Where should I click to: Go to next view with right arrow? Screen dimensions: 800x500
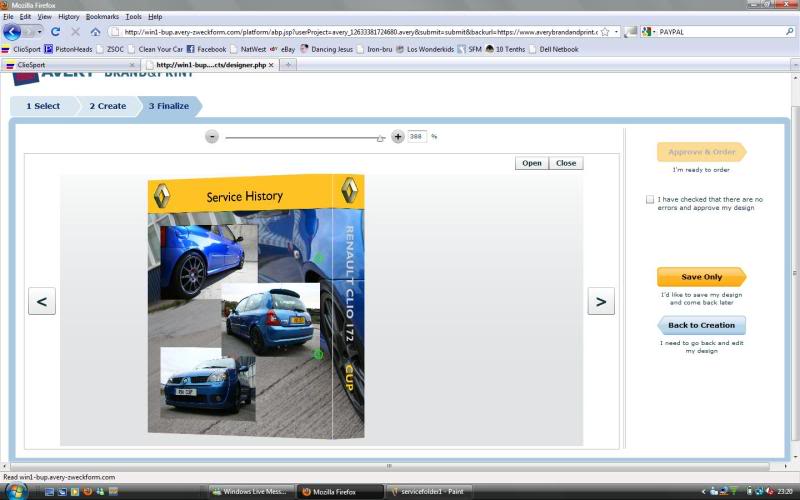click(600, 301)
